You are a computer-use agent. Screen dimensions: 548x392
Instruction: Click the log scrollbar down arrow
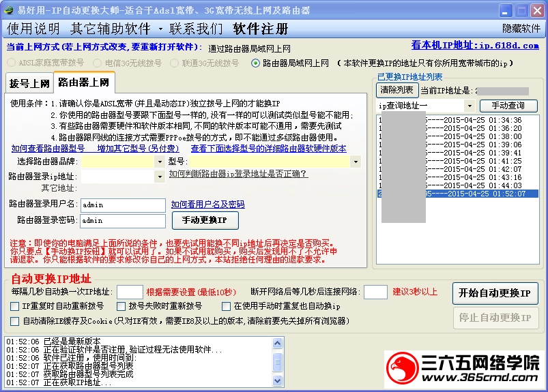click(278, 380)
